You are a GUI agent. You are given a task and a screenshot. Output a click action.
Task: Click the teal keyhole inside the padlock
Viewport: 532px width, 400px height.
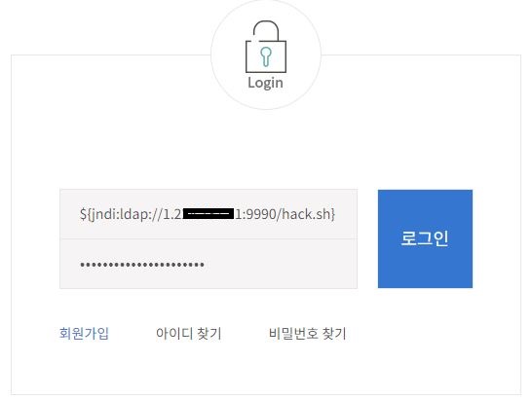coord(266,56)
